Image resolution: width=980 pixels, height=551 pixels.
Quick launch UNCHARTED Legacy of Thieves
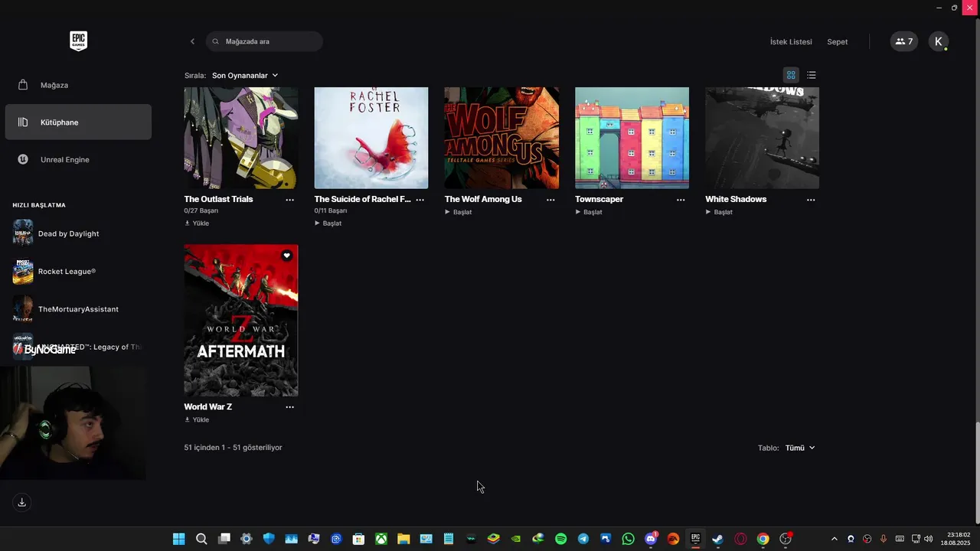pos(77,347)
